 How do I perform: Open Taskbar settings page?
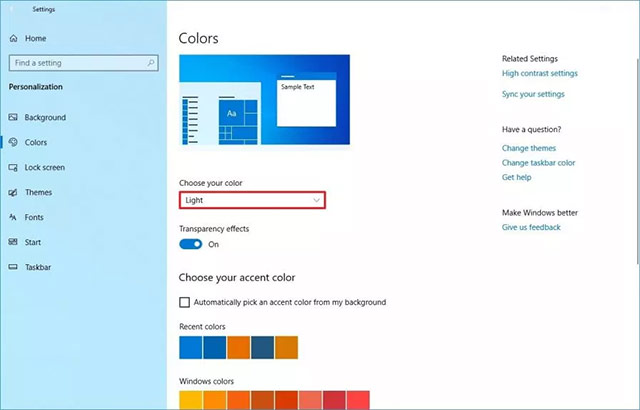click(38, 267)
